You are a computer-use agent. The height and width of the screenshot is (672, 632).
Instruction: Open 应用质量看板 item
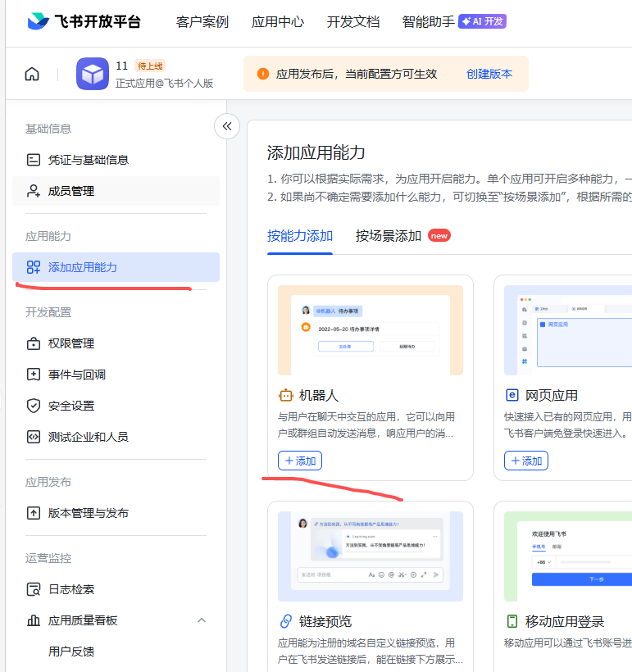(116, 620)
